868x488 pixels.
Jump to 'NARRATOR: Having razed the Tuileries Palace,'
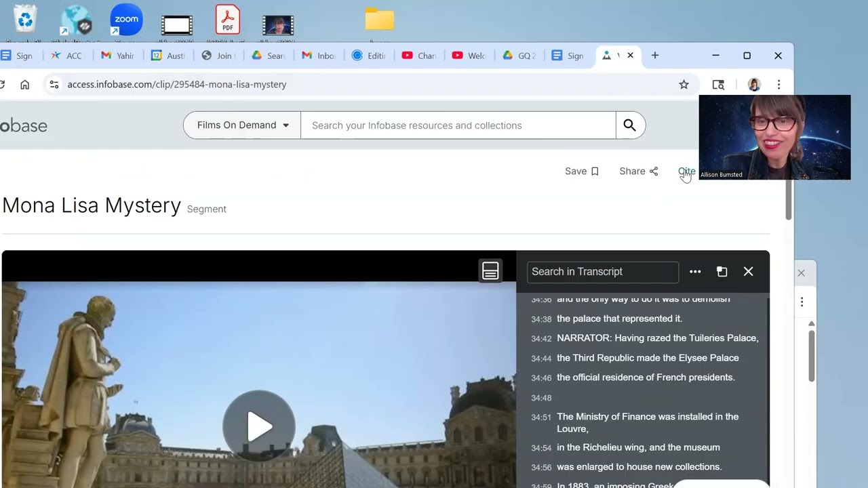point(658,338)
